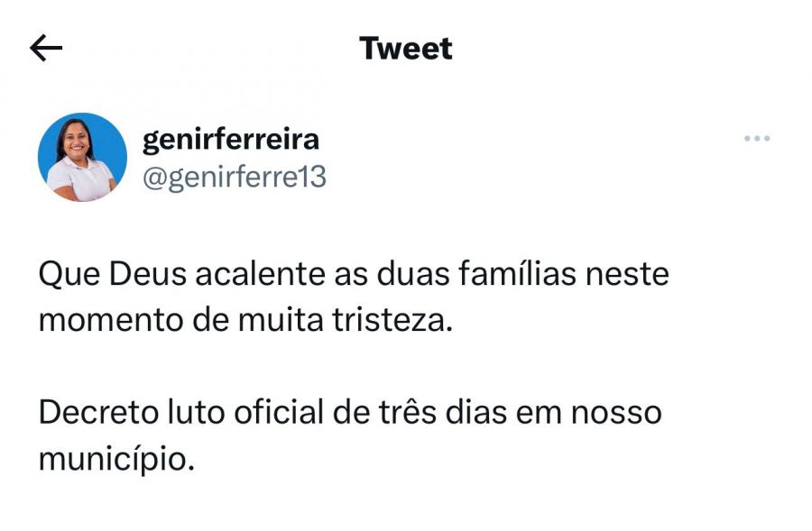Go back using the left arrow
This screenshot has width=812, height=531.
tap(46, 48)
